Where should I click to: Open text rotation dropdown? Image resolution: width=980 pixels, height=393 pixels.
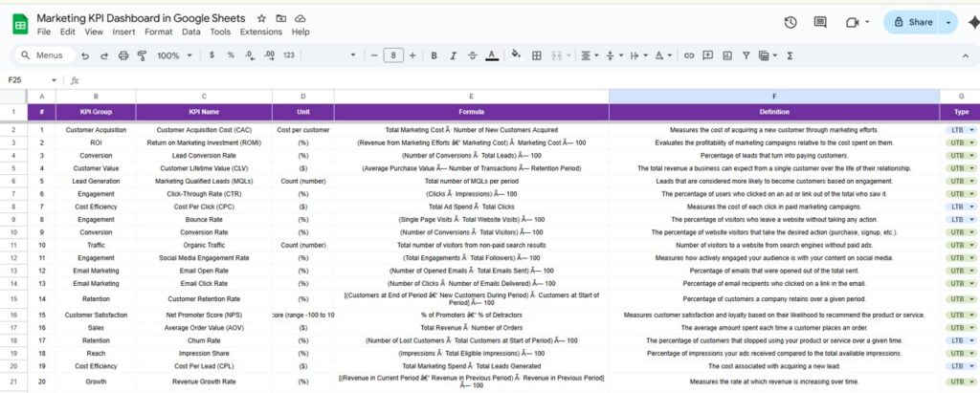tap(663, 55)
